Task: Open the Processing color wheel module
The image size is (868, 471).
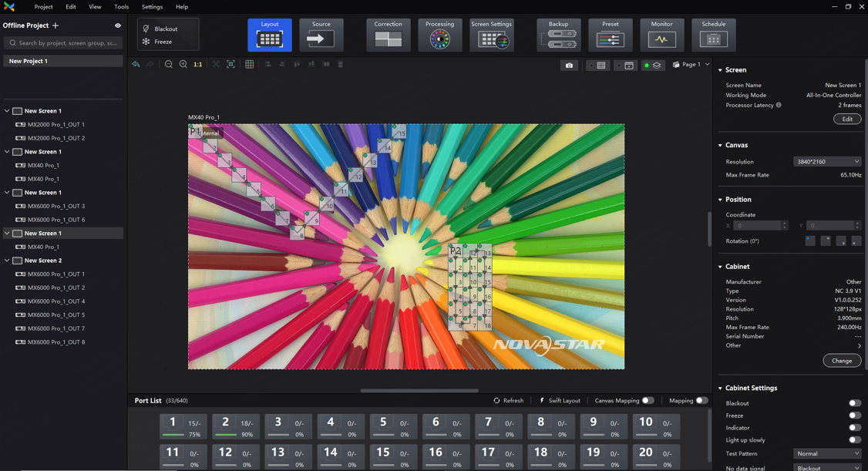Action: point(440,35)
